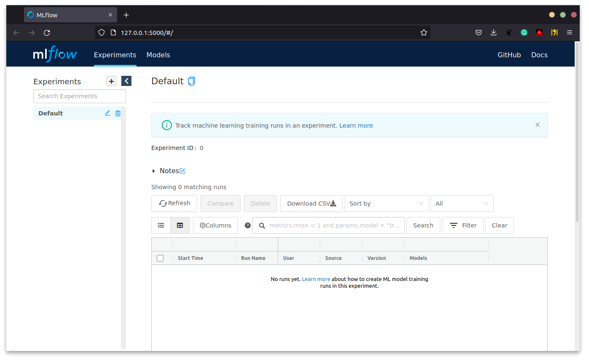Add a new experiment with plus button
The width and height of the screenshot is (589, 364).
(111, 81)
